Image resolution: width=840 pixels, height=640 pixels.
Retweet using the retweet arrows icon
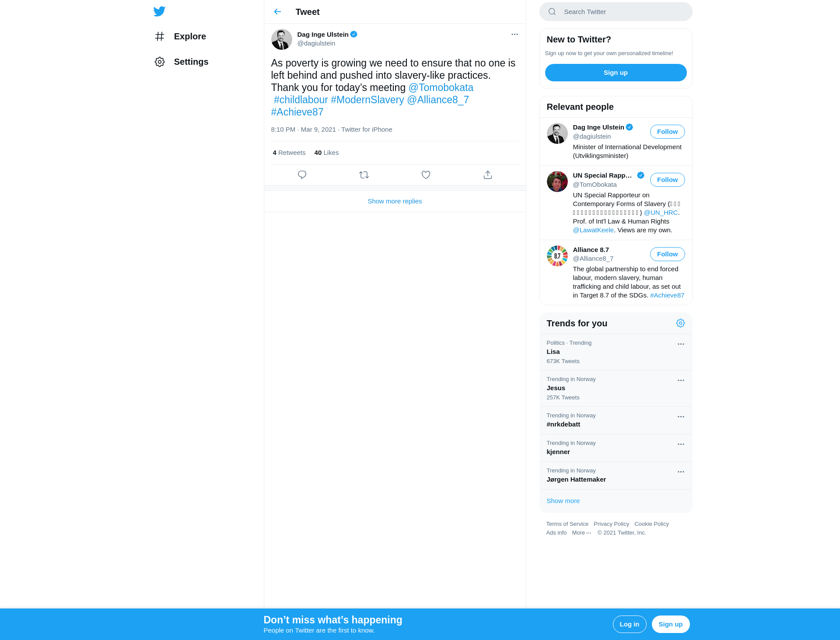[364, 175]
